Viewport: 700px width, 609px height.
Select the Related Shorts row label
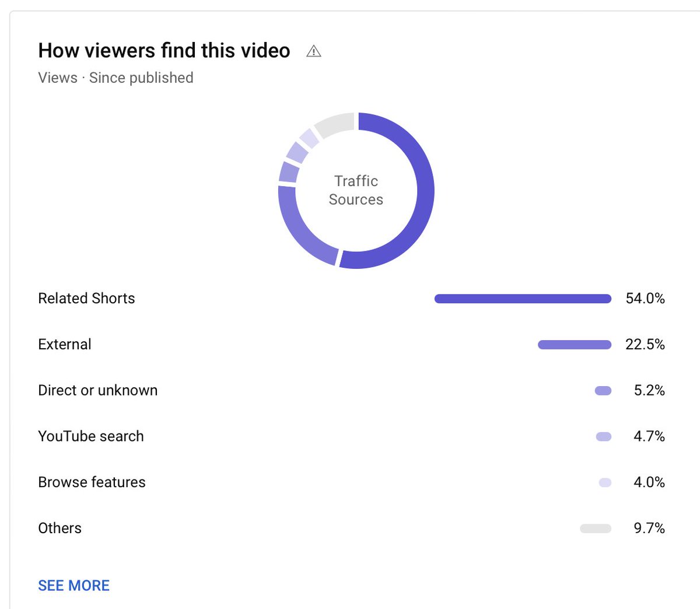pos(86,298)
